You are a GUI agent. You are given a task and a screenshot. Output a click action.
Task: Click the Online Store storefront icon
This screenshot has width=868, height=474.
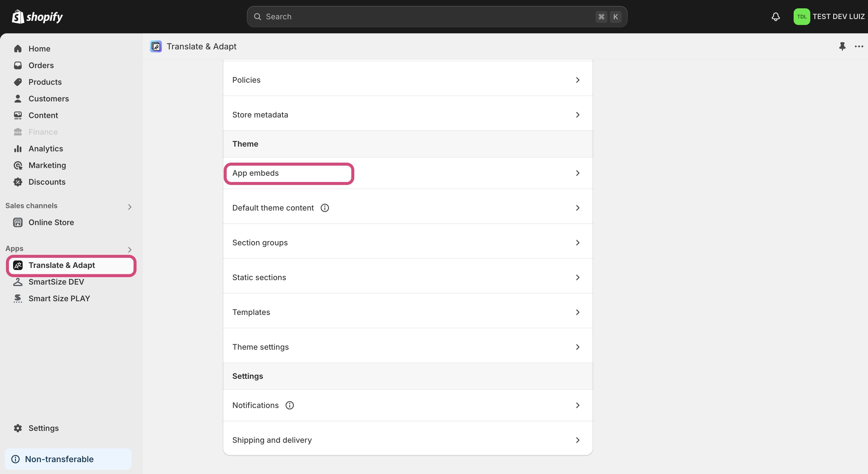tap(18, 222)
